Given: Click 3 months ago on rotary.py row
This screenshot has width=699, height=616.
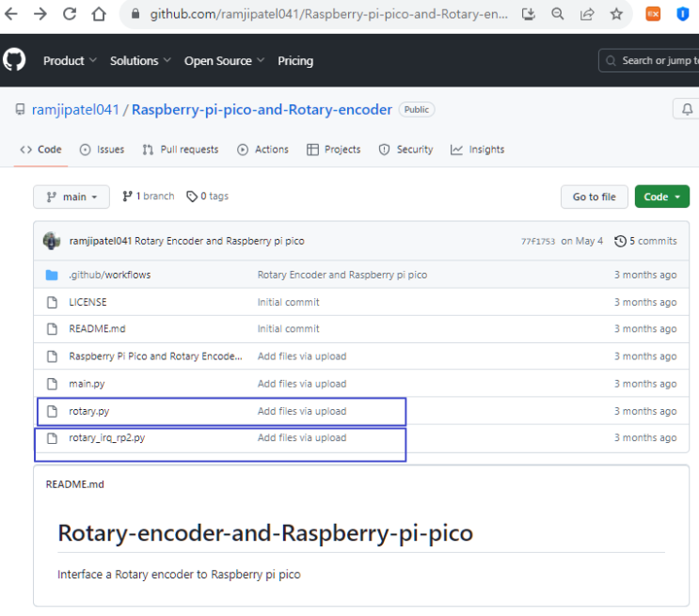Looking at the screenshot, I should (x=645, y=411).
